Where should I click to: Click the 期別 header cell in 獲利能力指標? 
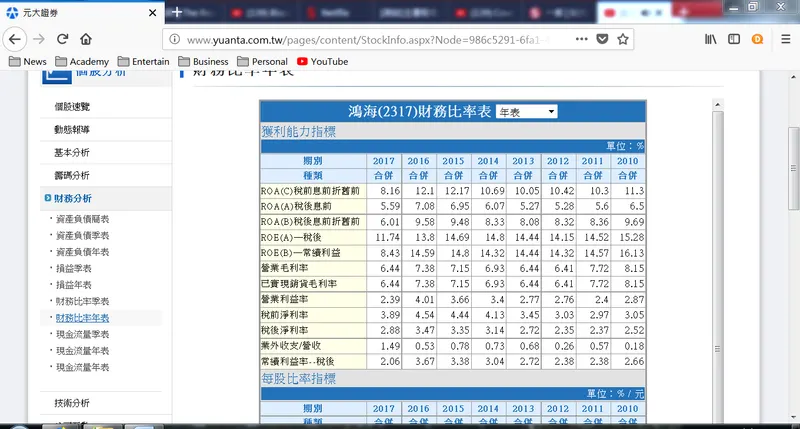pos(313,161)
